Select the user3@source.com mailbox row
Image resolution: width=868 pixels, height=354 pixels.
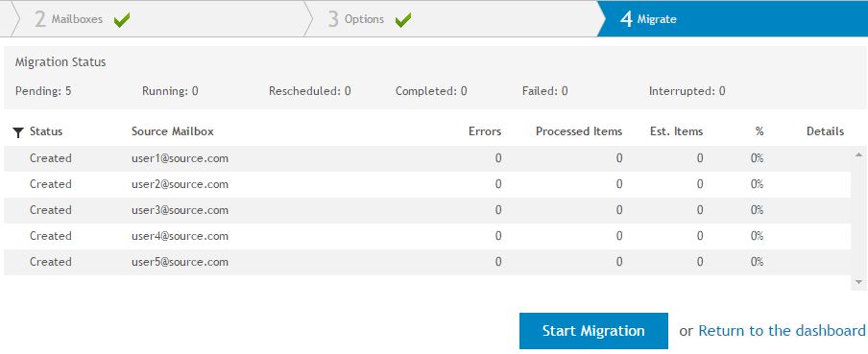coord(427,210)
